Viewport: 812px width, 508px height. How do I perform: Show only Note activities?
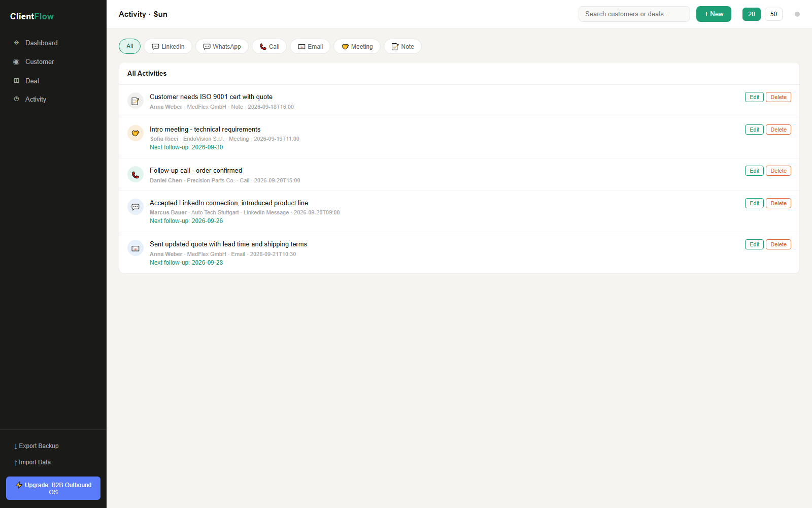coord(402,46)
